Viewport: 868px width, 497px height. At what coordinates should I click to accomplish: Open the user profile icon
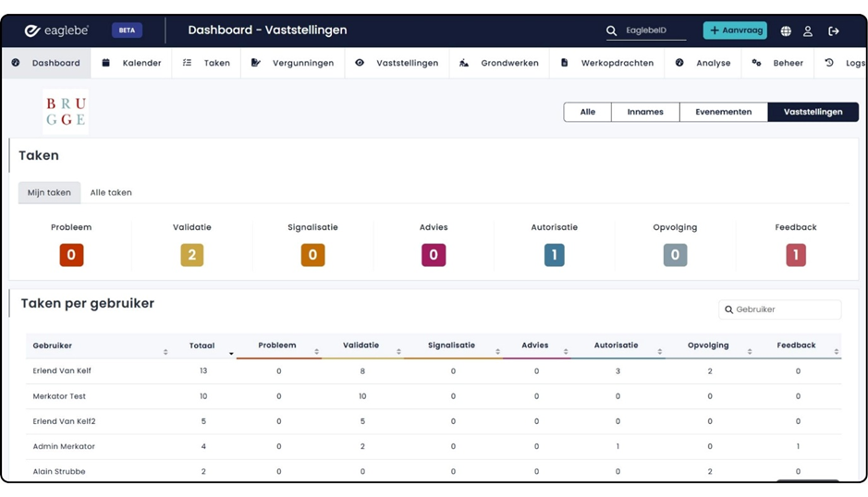click(808, 31)
